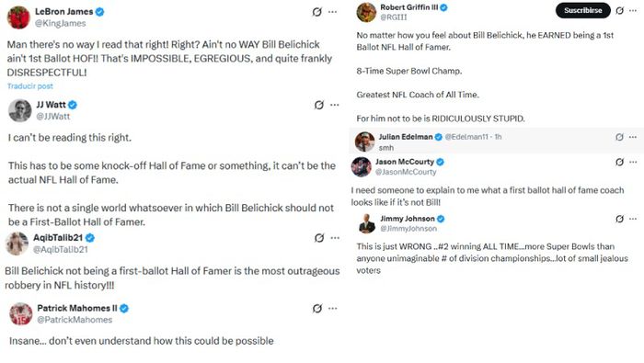Open the @JJWatt handle link
The width and height of the screenshot is (644, 363).
[x=53, y=116]
